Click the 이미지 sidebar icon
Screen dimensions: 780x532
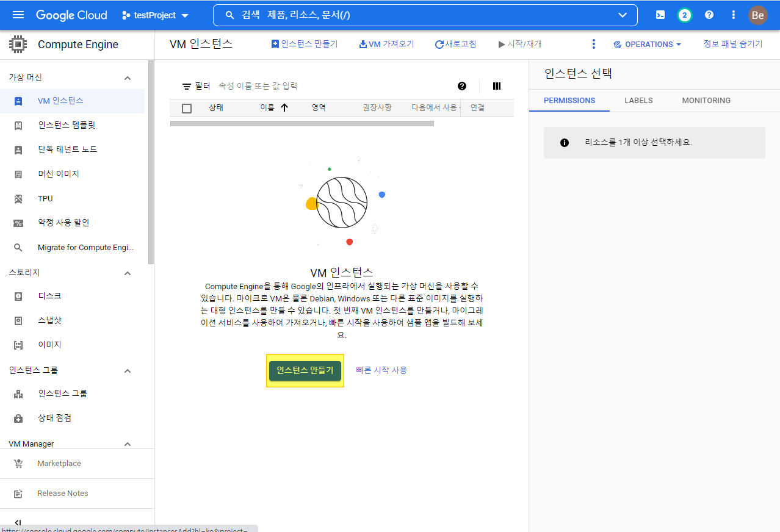click(18, 345)
